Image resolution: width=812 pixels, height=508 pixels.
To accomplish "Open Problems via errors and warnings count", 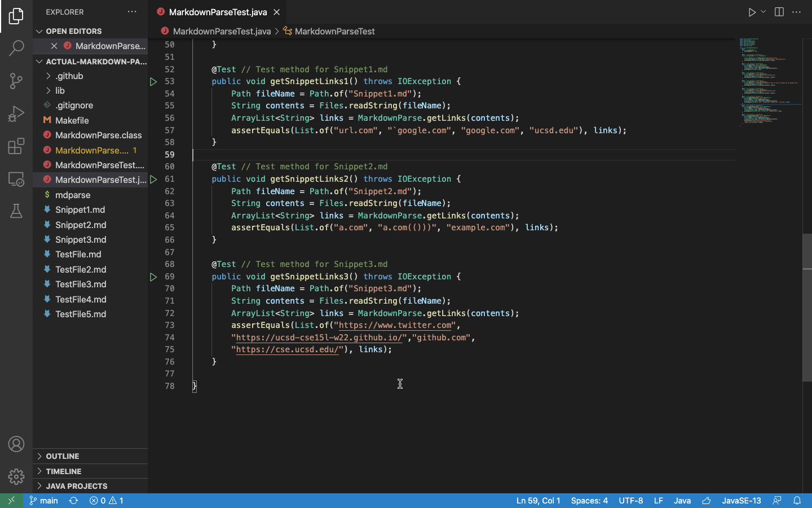I will click(107, 501).
